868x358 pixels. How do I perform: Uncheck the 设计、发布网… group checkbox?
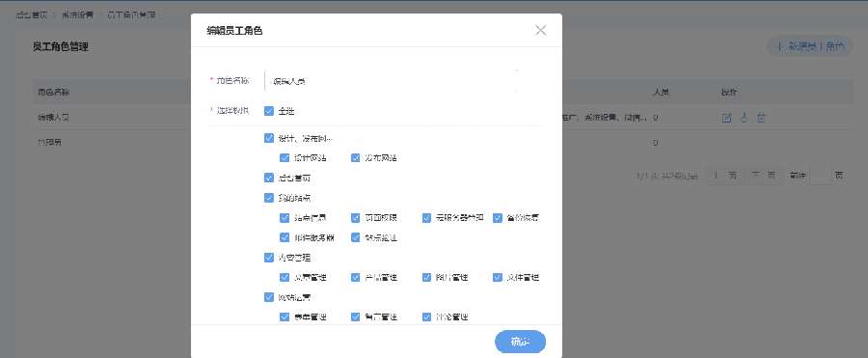point(269,138)
